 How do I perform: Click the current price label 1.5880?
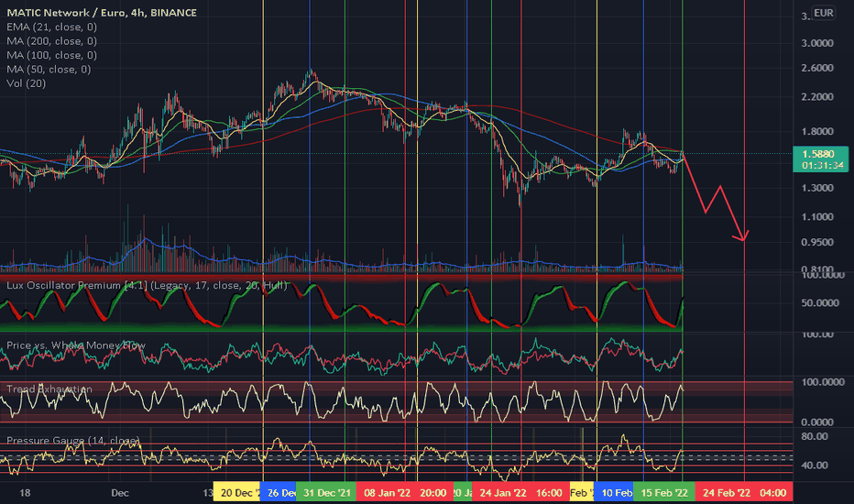click(821, 159)
